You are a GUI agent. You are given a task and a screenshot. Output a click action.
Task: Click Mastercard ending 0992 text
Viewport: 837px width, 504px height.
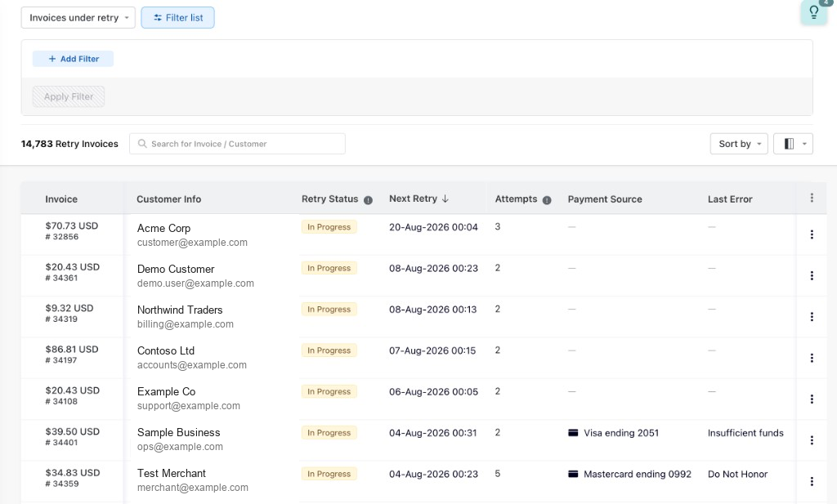[x=638, y=474]
